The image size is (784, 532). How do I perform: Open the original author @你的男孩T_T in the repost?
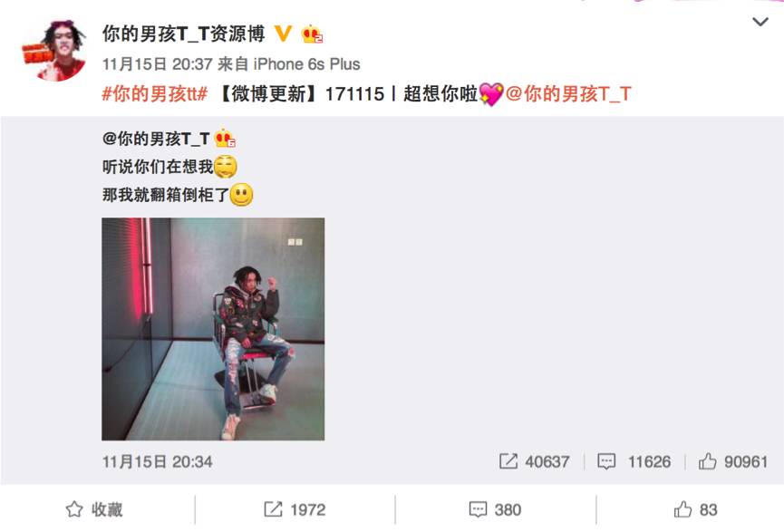tap(156, 139)
